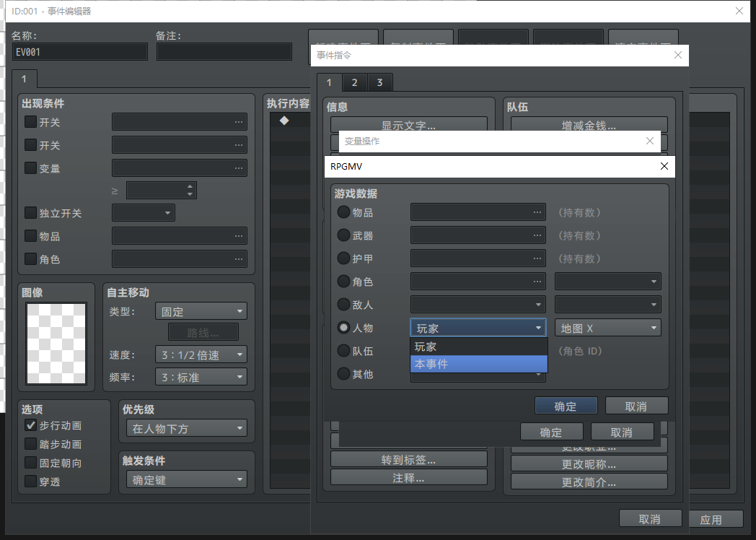Select 本事件 in the open dropdown list
This screenshot has width=756, height=540.
click(x=479, y=364)
